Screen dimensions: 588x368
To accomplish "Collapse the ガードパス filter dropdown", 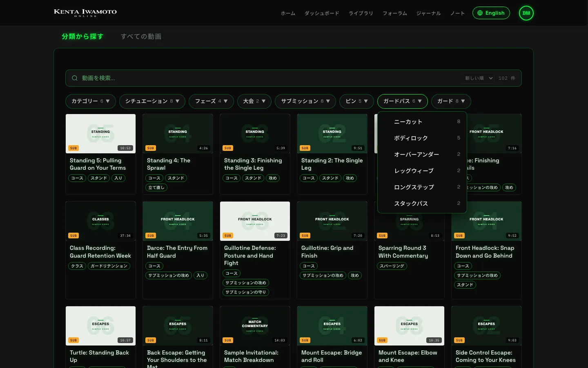I will coord(403,101).
